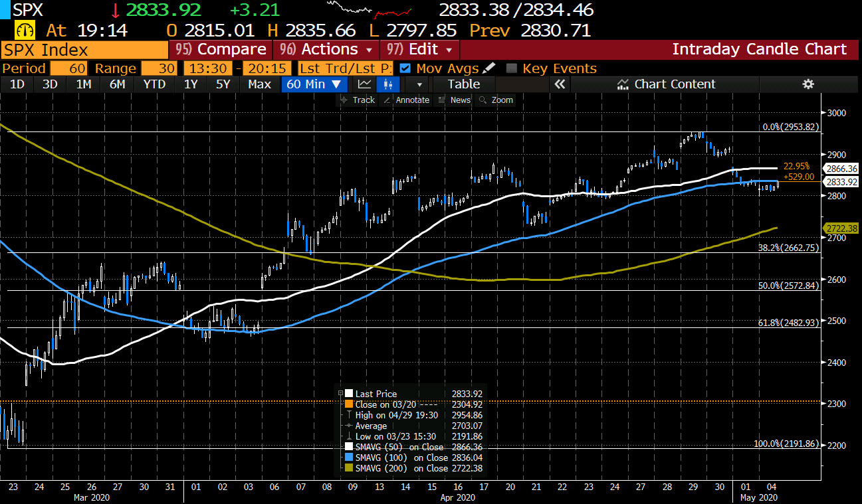Click the 13:30 start time field
The image size is (862, 504).
click(x=207, y=68)
